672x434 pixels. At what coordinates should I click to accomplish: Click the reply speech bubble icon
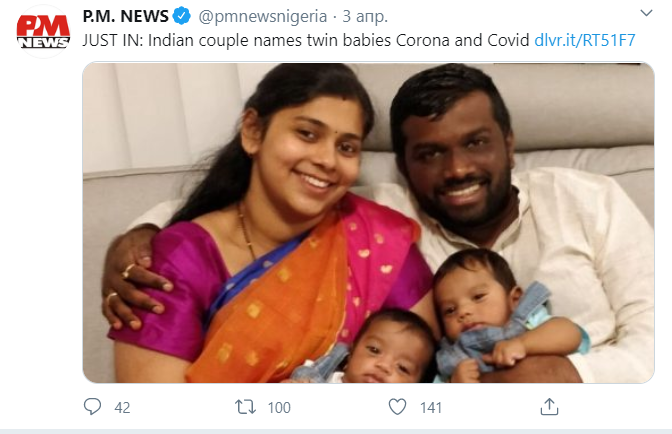point(92,407)
